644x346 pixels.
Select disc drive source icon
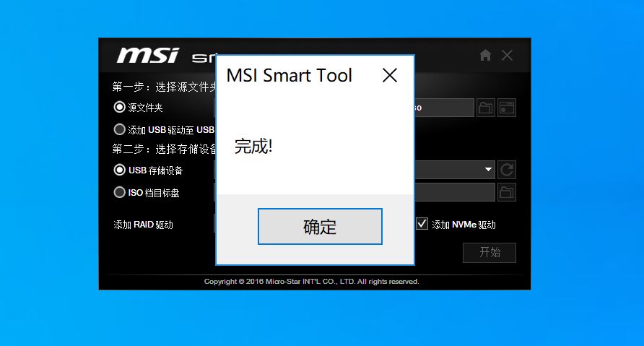click(507, 108)
